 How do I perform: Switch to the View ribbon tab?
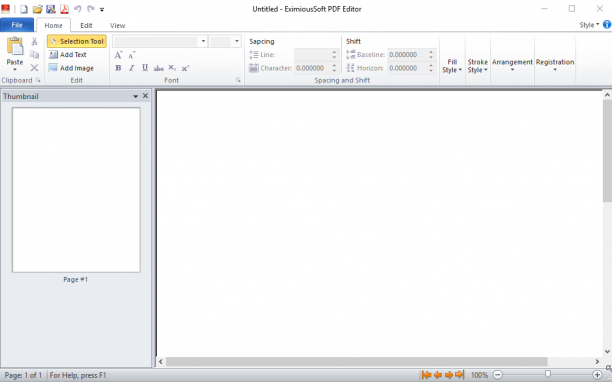pyautogui.click(x=117, y=25)
